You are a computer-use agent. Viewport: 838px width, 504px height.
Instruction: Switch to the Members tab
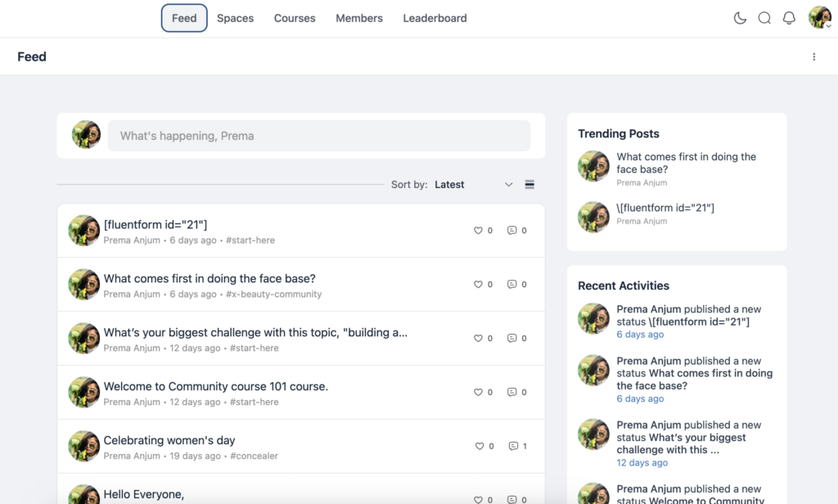(x=358, y=17)
